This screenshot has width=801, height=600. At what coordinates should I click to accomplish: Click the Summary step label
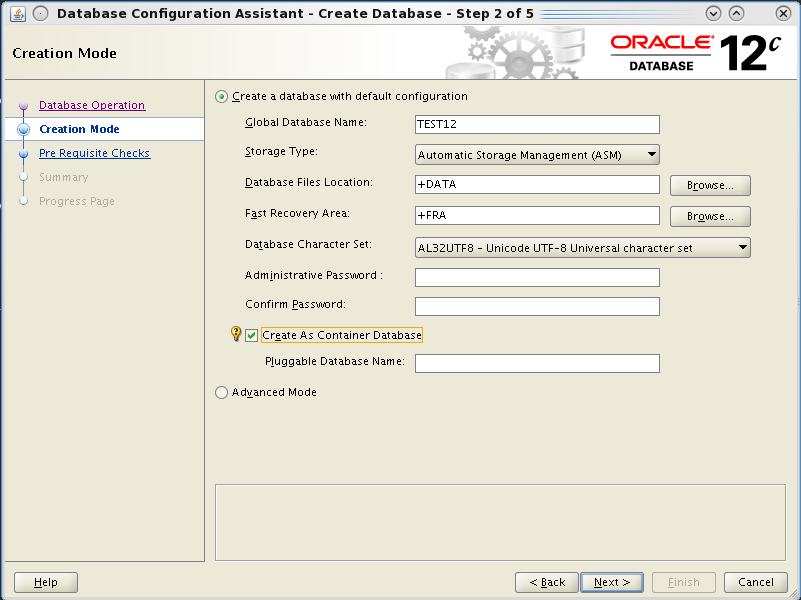click(64, 177)
